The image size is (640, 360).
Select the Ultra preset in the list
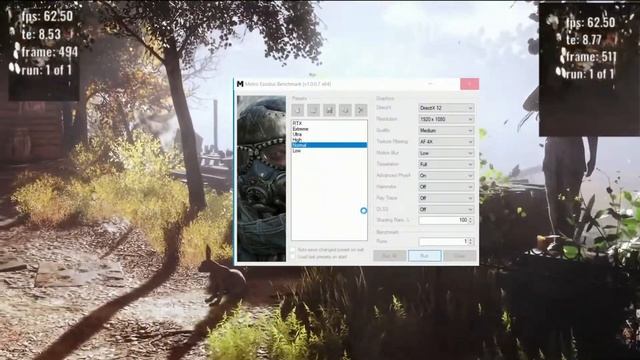pos(329,134)
